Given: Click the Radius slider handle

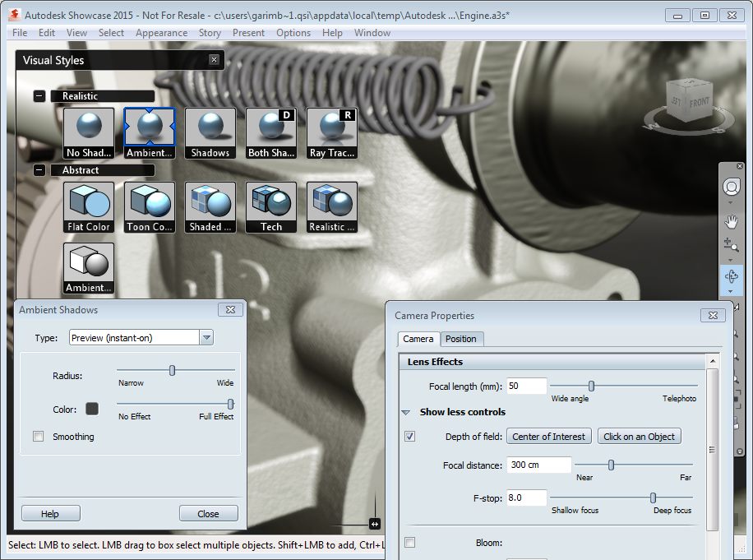Looking at the screenshot, I should click(173, 370).
